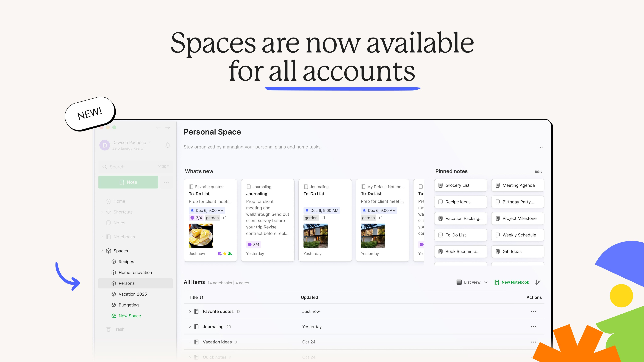Viewport: 644px width, 362px height.
Task: Click New Notebook button
Action: point(512,282)
